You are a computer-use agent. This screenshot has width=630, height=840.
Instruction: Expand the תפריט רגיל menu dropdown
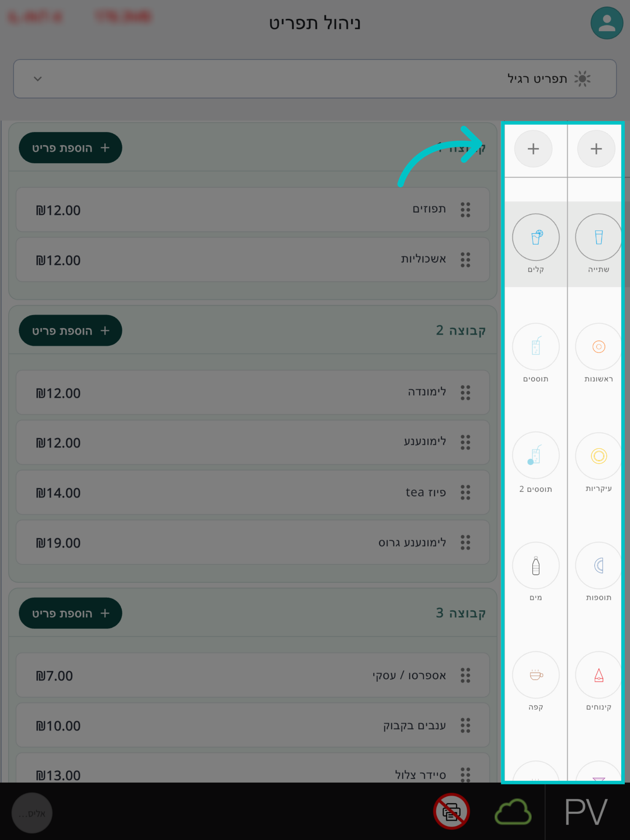pyautogui.click(x=315, y=79)
